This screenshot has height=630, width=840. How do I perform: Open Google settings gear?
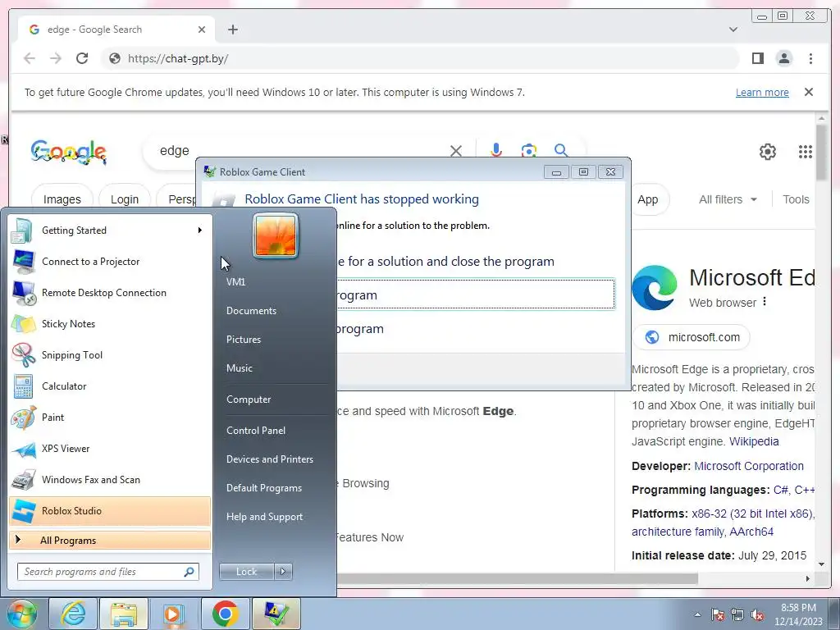[768, 152]
